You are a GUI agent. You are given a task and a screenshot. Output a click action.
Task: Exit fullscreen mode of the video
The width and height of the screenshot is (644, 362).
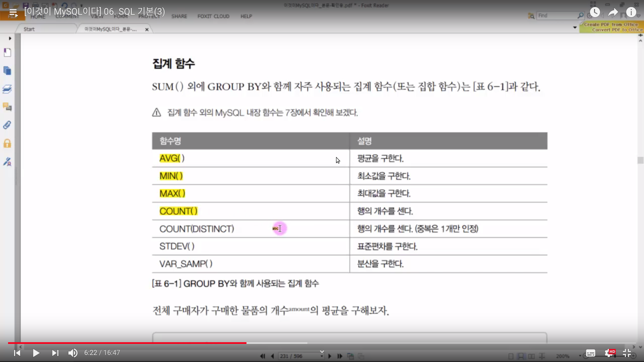click(x=627, y=353)
